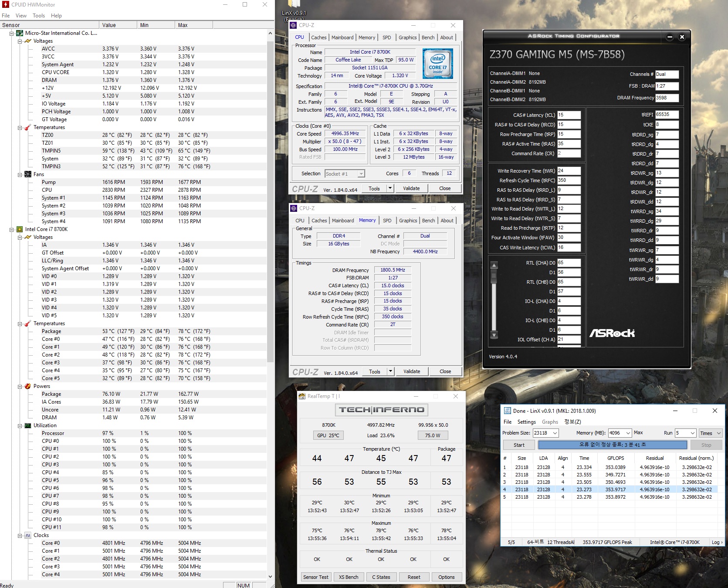Open the Problem Size dropdown in LinX

[x=555, y=433]
